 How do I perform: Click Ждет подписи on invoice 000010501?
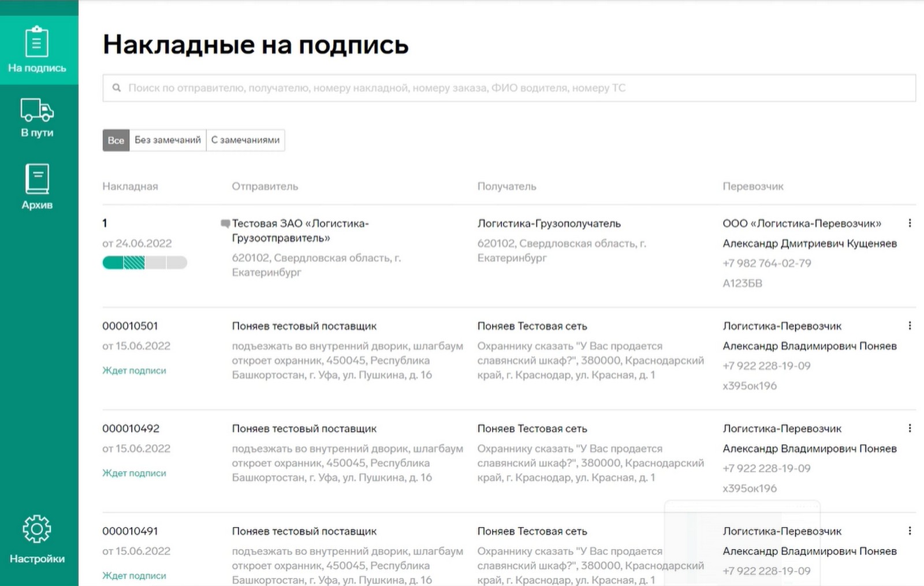(x=135, y=370)
